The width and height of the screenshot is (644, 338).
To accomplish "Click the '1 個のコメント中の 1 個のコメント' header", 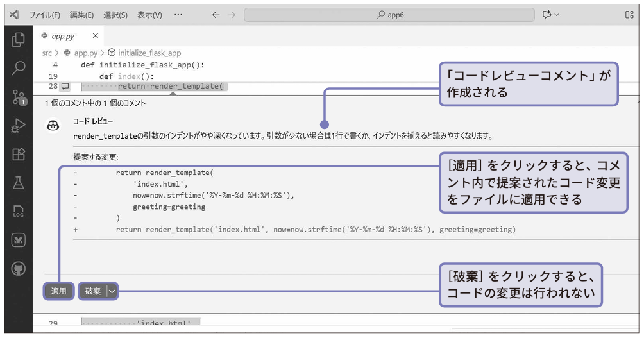I will pos(96,103).
